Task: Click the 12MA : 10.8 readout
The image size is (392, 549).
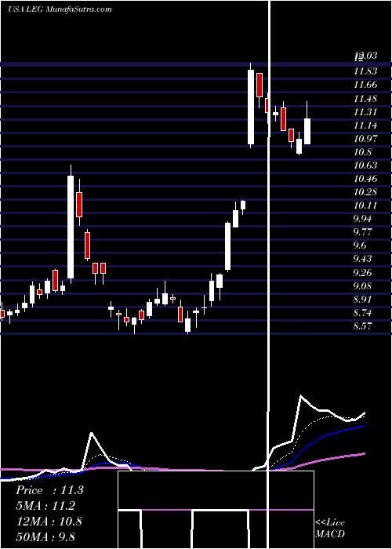Action: (49, 521)
